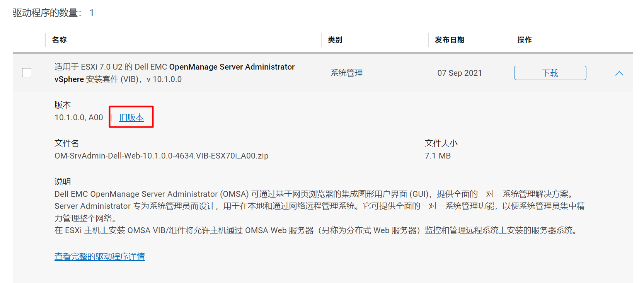Click the 说明 label
Screen dimensions: 644x283
click(63, 182)
